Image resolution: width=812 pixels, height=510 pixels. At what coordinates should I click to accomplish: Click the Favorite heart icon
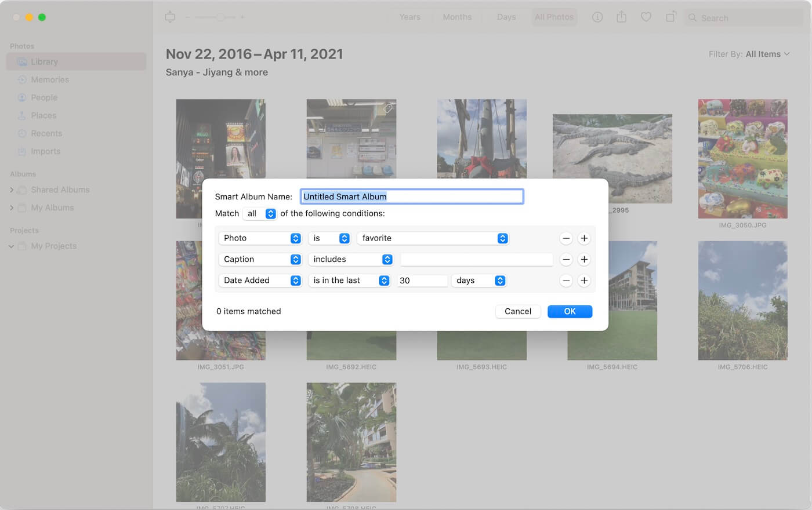click(646, 17)
